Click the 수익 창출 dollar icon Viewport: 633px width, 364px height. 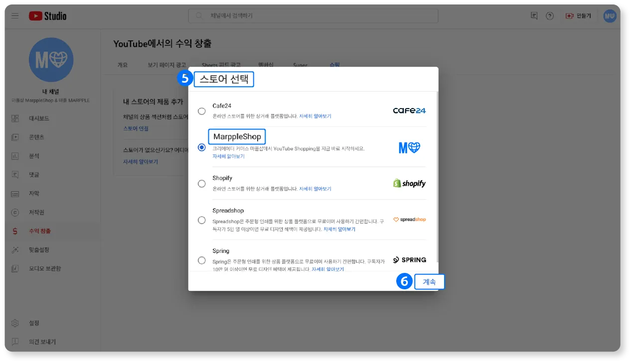coord(15,231)
